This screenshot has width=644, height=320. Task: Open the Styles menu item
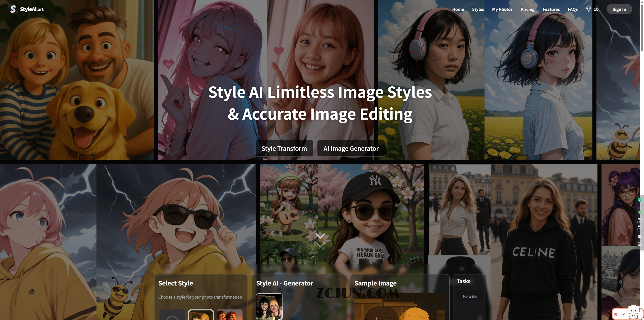(478, 9)
